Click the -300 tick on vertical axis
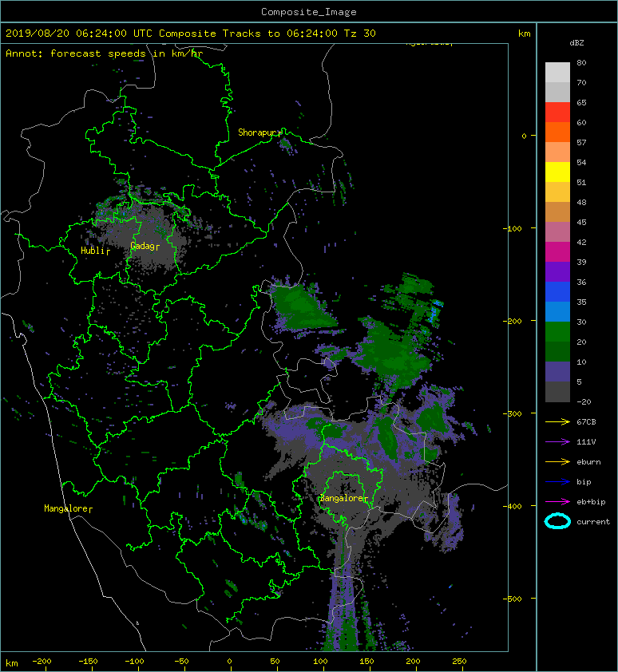 pyautogui.click(x=513, y=413)
